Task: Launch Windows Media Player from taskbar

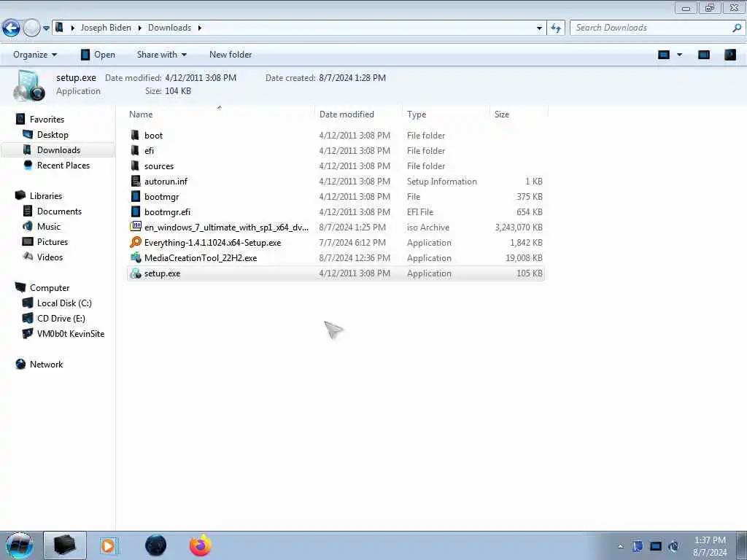Action: click(109, 545)
